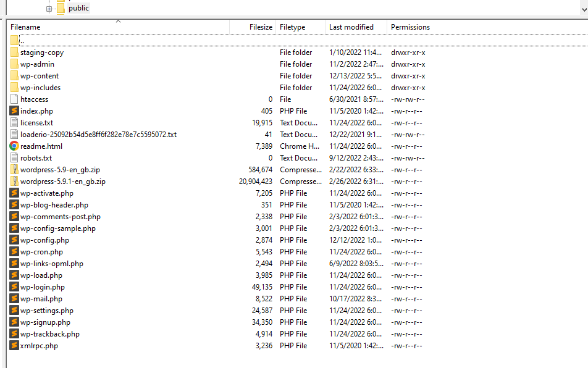The height and width of the screenshot is (368, 588).
Task: Select the license.txt file name
Action: tap(37, 122)
